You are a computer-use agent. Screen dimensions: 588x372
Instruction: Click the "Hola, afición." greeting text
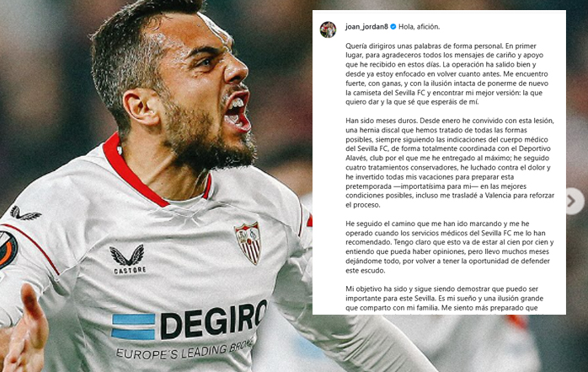[x=419, y=27]
